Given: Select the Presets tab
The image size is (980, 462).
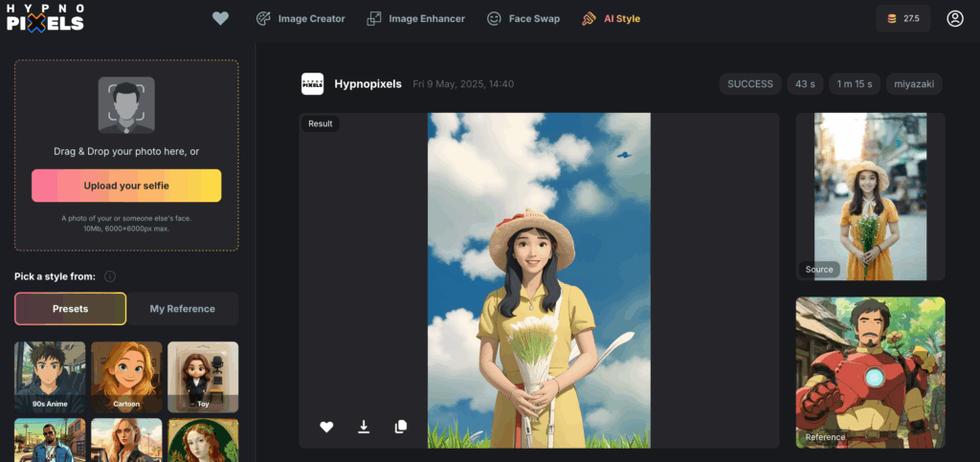Looking at the screenshot, I should 70,308.
